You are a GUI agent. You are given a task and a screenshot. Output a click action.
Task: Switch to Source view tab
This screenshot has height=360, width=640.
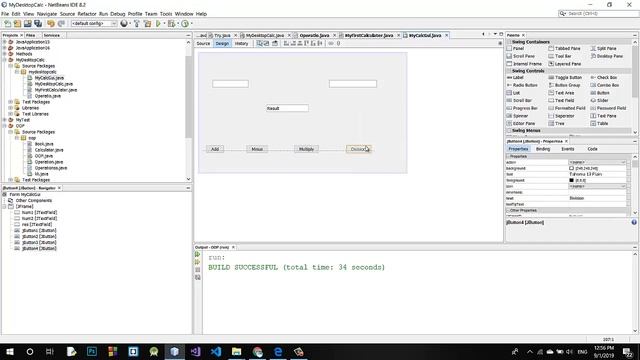203,43
